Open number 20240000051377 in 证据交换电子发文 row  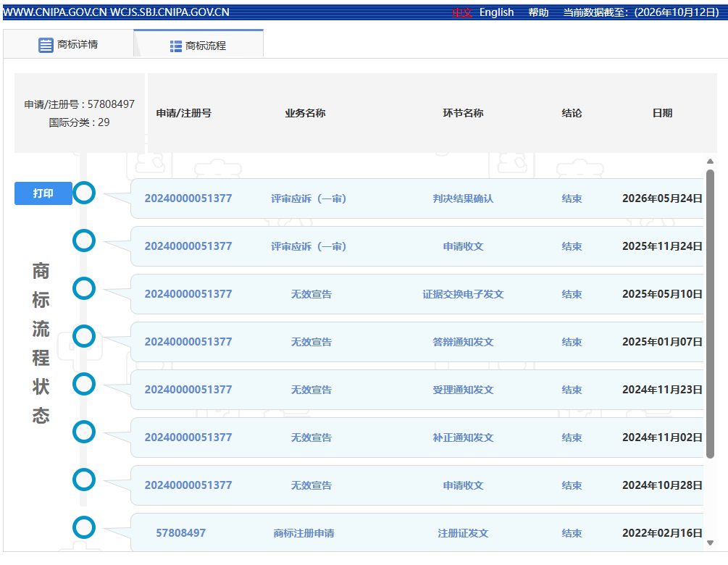click(188, 294)
